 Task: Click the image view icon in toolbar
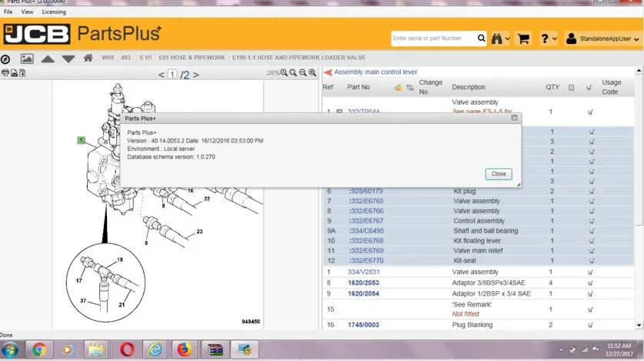(27, 58)
